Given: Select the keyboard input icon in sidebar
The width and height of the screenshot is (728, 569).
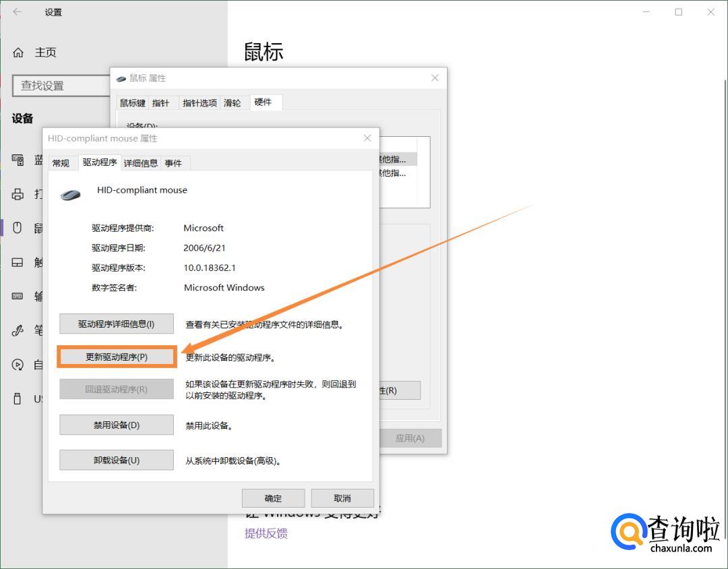Looking at the screenshot, I should pyautogui.click(x=18, y=296).
